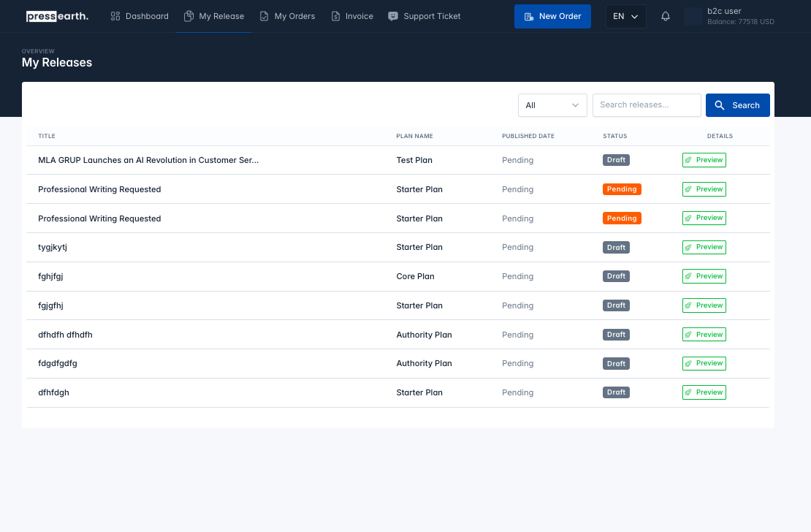This screenshot has height=532, width=811.
Task: Click the New Order button
Action: [x=552, y=16]
